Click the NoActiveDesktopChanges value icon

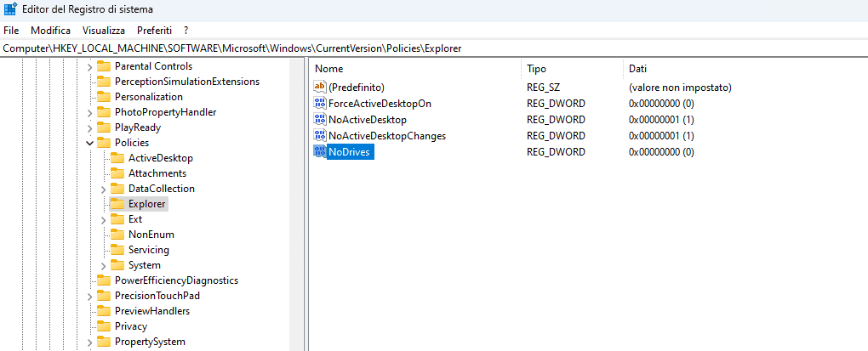(320, 136)
